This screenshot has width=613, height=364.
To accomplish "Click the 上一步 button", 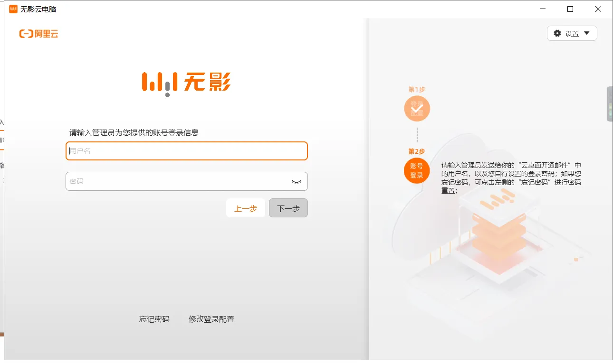I will 246,208.
